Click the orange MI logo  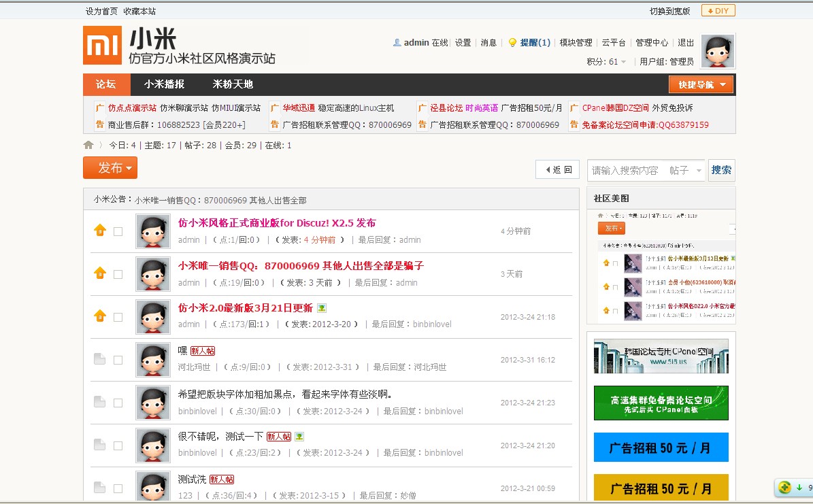tap(102, 46)
